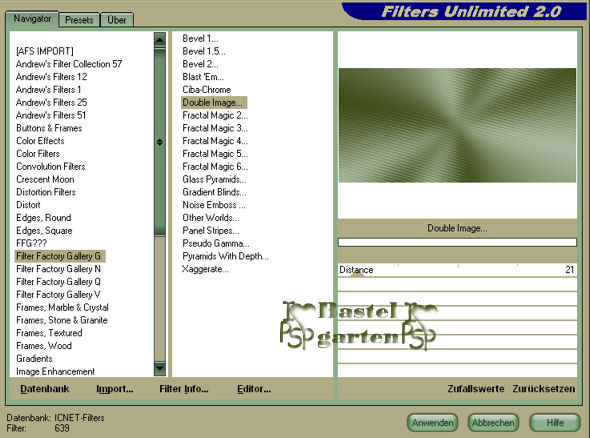590x438 pixels.
Task: Select the Pyramids With Depth... filter
Action: pos(225,256)
